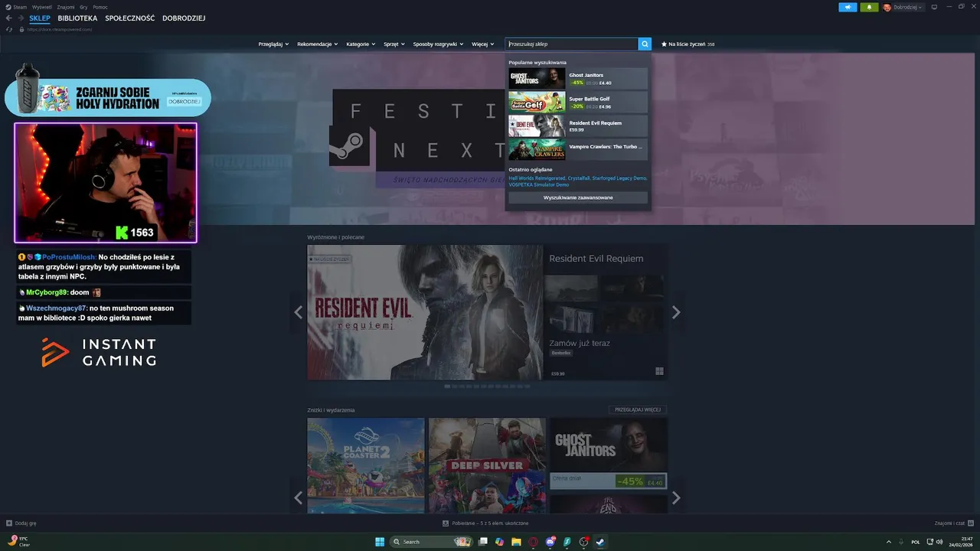The height and width of the screenshot is (551, 980).
Task: Select Resident Evil Requiem search suggestion
Action: [578, 126]
